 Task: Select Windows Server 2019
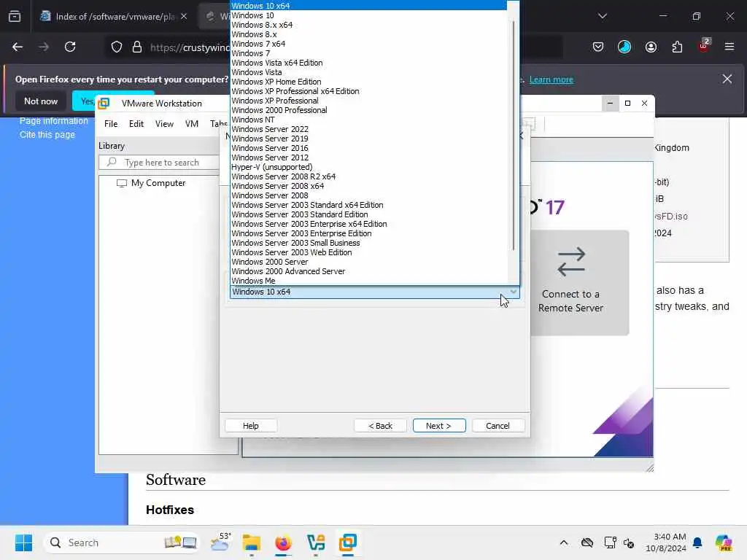[x=368, y=139]
